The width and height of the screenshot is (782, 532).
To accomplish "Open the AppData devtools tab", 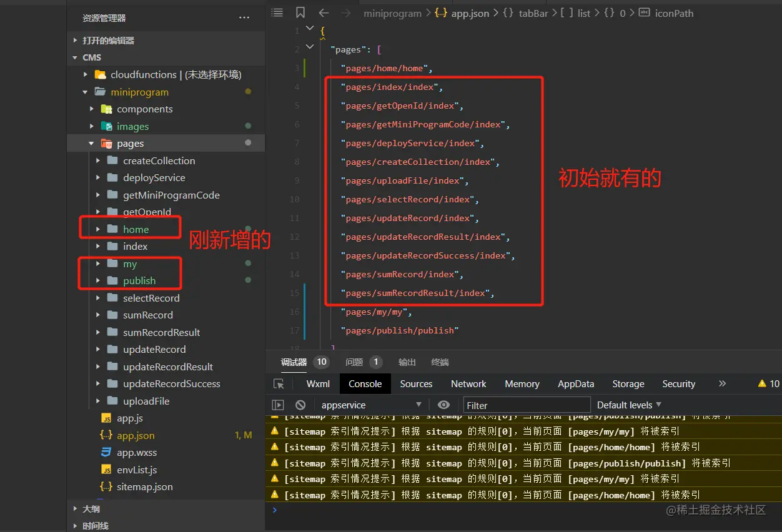I will tap(576, 383).
